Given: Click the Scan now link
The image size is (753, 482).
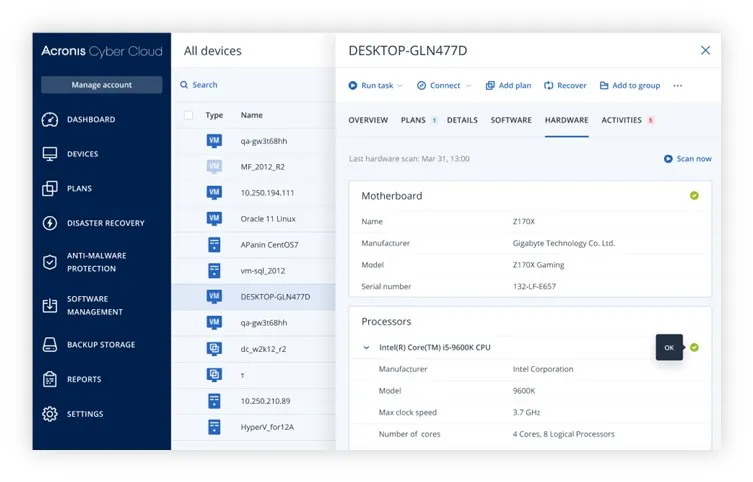Looking at the screenshot, I should (x=694, y=159).
